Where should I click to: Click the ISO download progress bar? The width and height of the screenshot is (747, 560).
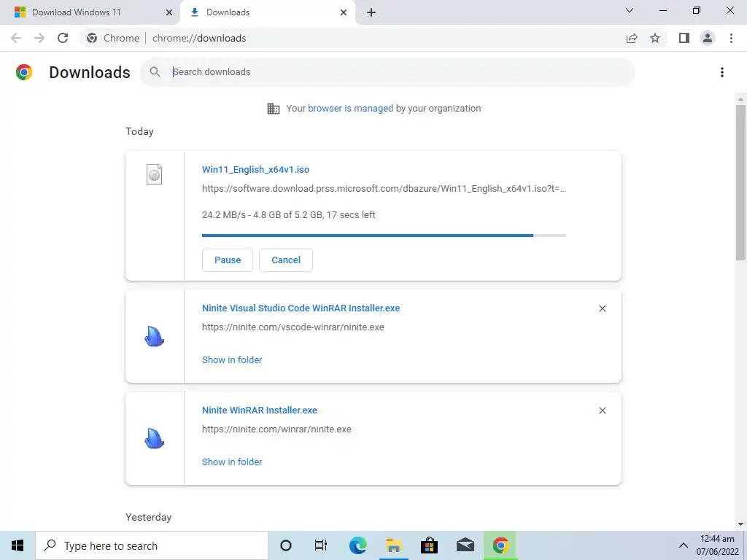(384, 236)
